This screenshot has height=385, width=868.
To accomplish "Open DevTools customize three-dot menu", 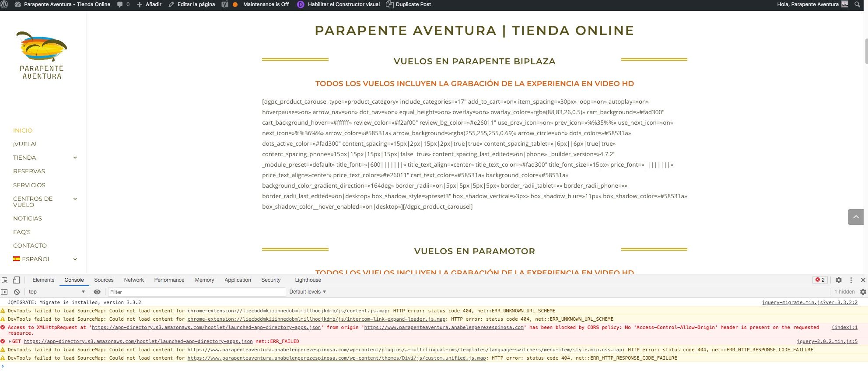I will pos(851,280).
